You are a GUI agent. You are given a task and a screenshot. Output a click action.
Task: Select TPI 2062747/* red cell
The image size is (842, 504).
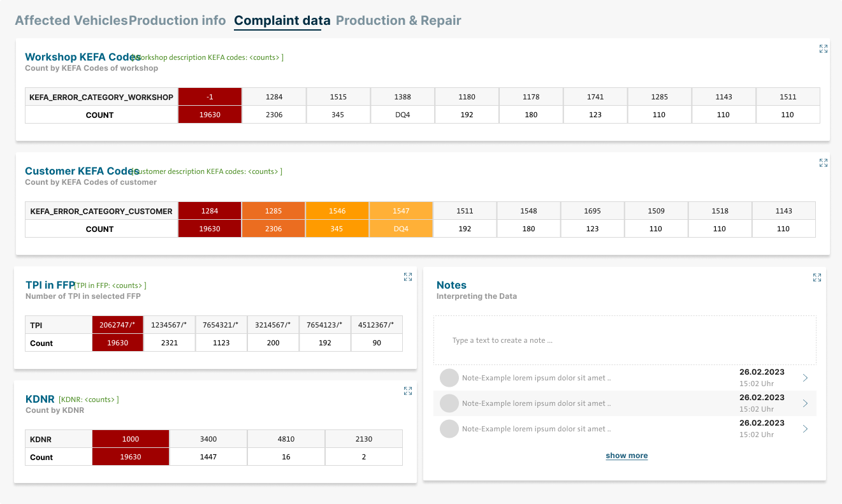pos(118,325)
